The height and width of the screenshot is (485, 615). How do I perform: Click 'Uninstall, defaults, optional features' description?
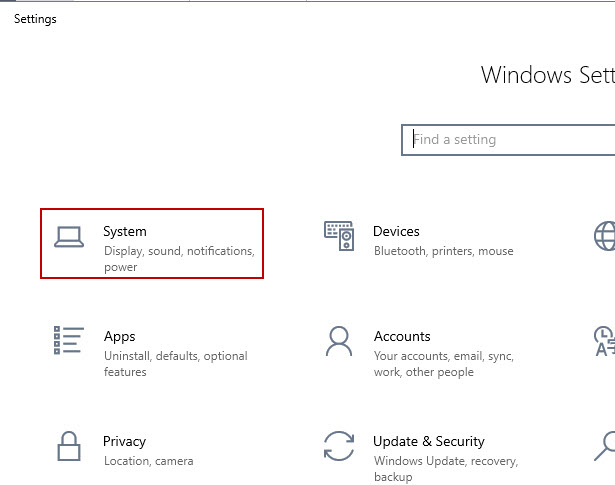(176, 364)
